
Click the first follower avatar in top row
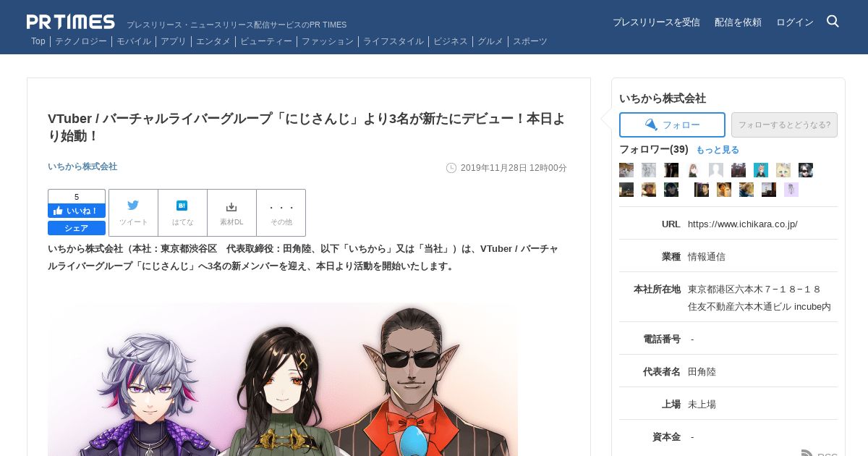[x=626, y=170]
